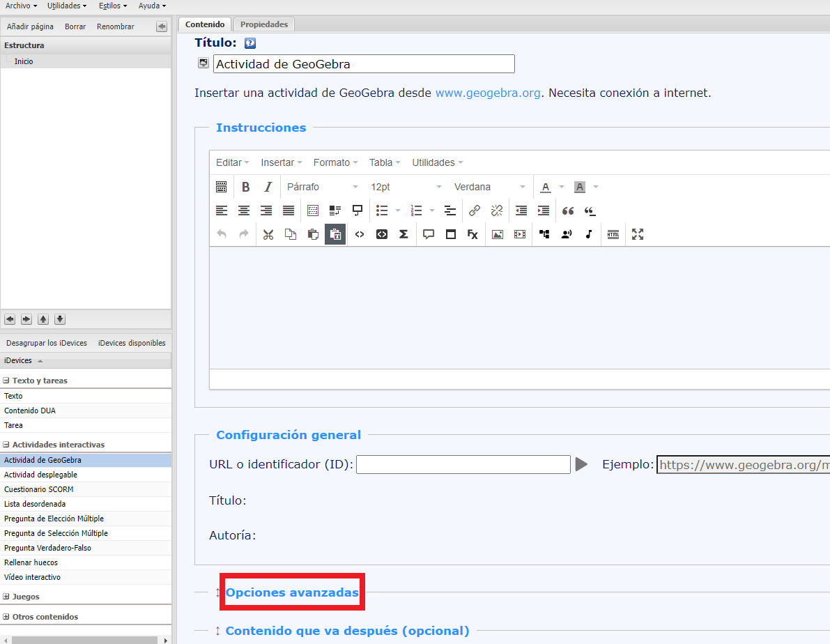The width and height of the screenshot is (830, 644).
Task: Open the fullscreen editor mode
Action: pos(637,234)
